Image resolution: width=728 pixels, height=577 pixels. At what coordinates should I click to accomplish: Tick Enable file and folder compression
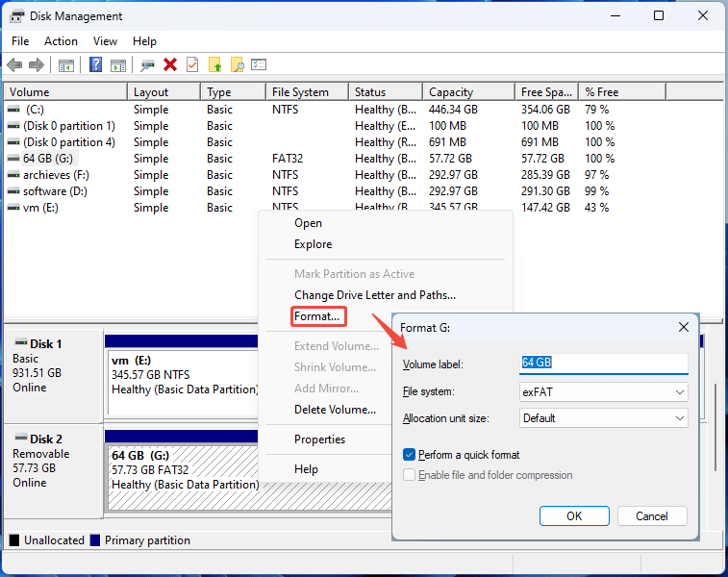409,475
